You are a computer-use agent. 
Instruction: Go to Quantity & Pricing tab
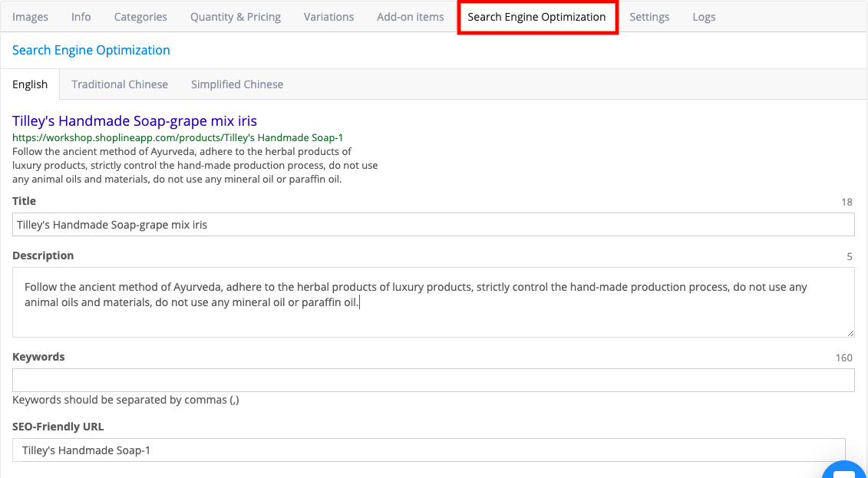(236, 17)
